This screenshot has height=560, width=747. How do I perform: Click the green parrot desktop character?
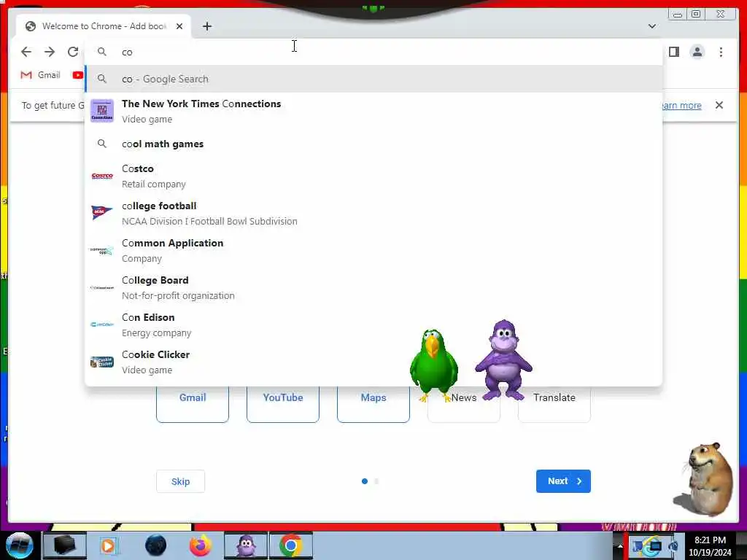point(433,365)
